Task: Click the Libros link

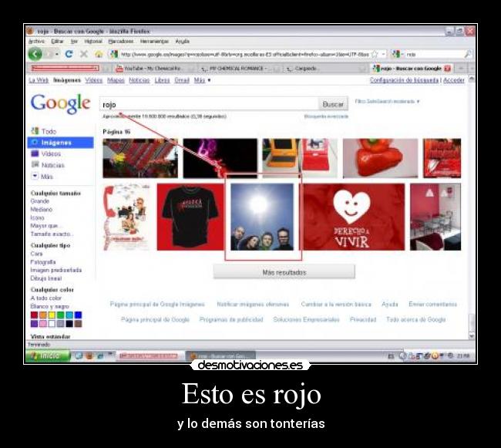Action: tap(162, 80)
